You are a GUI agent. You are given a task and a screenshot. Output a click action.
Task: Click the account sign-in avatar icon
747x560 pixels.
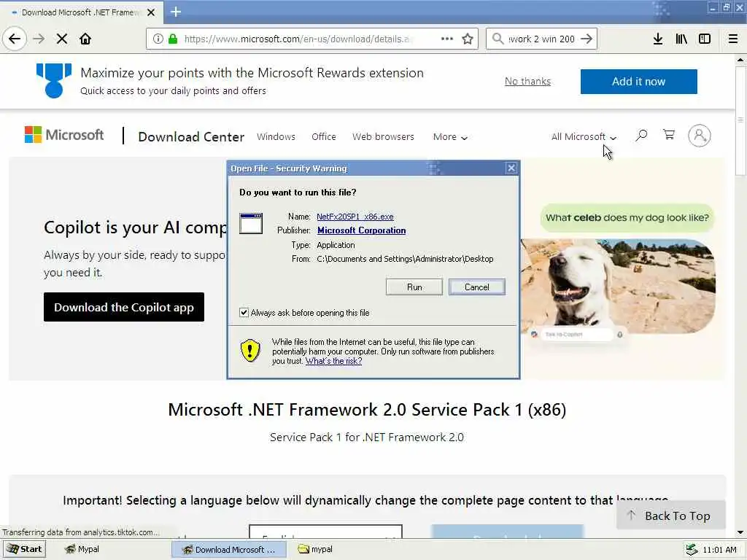(699, 136)
